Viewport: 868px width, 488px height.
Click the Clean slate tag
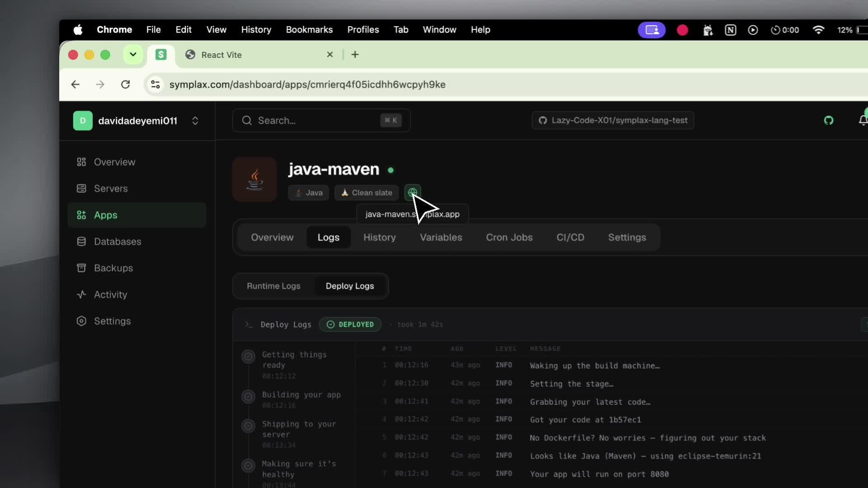pyautogui.click(x=367, y=193)
